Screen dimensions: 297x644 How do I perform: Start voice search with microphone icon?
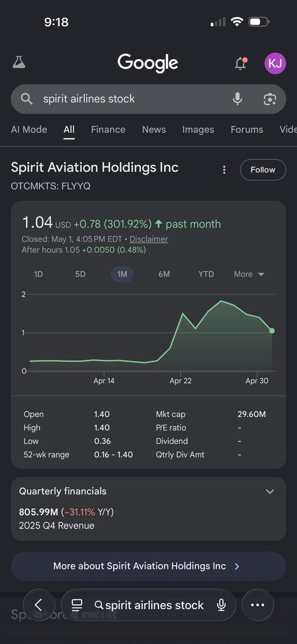click(237, 99)
